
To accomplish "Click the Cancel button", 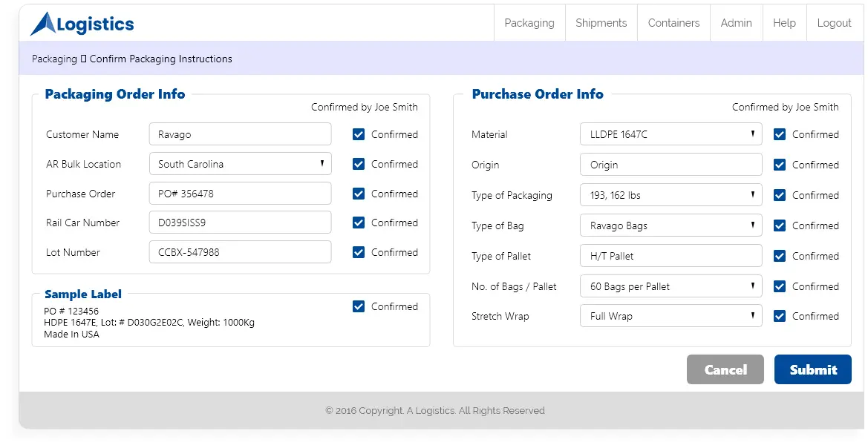I will coord(725,369).
